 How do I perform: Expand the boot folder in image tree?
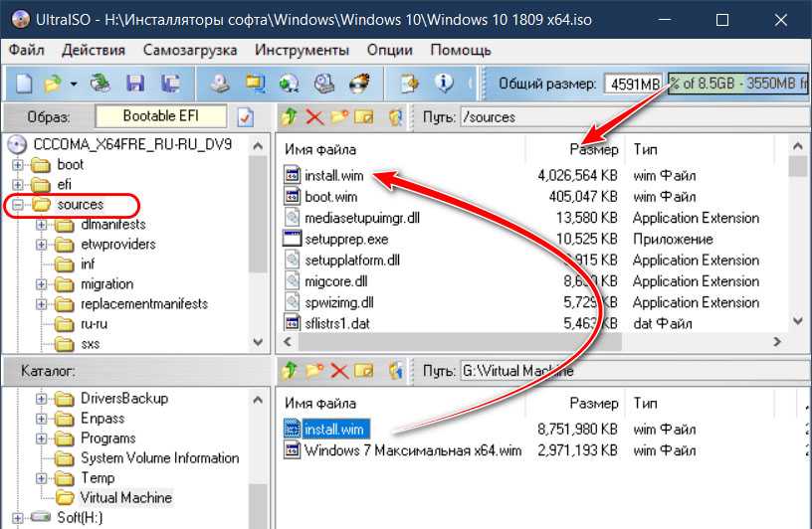click(18, 165)
